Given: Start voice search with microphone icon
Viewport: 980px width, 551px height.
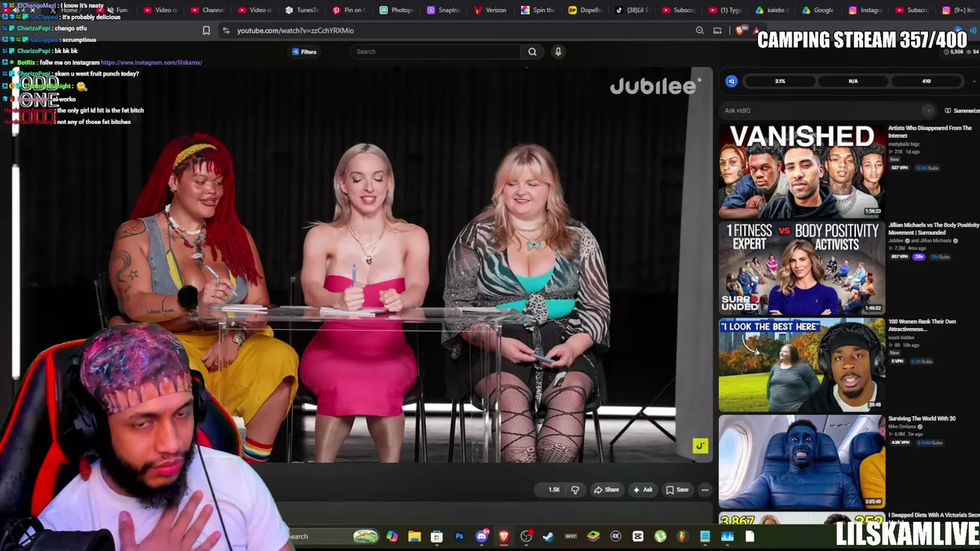Looking at the screenshot, I should pos(558,52).
